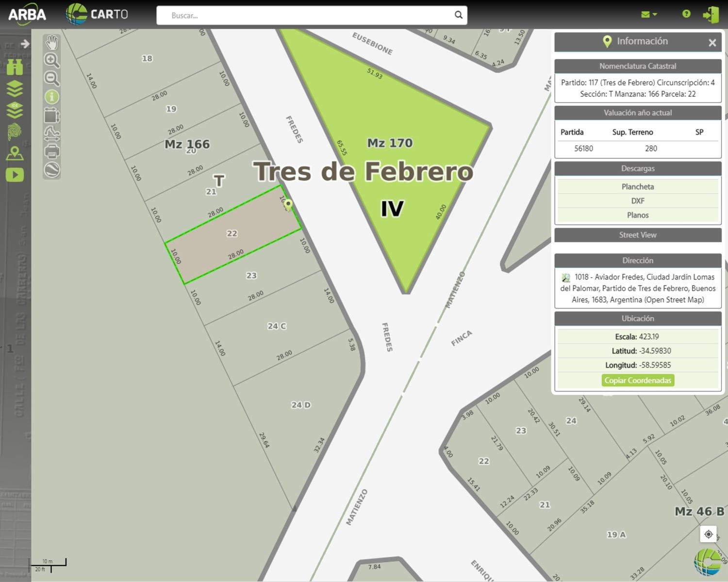Click the login door icon

(711, 15)
